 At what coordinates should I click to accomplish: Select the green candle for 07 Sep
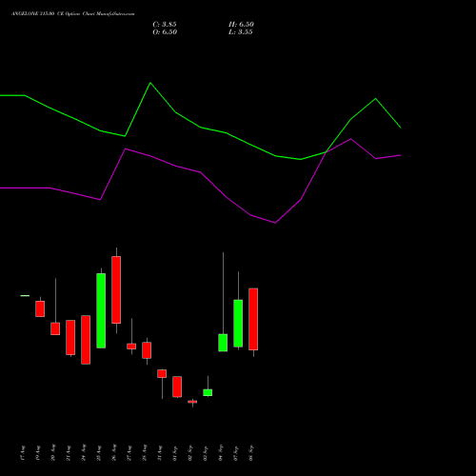point(238,323)
